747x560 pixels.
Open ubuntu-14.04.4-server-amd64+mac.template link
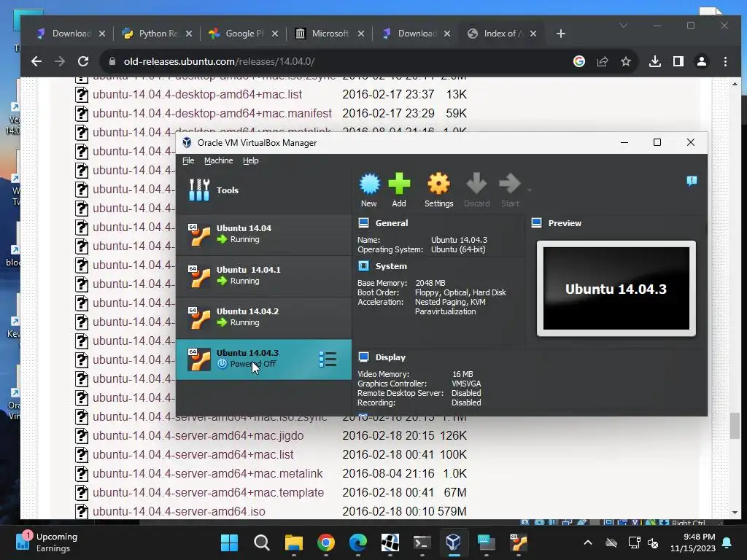pyautogui.click(x=208, y=492)
